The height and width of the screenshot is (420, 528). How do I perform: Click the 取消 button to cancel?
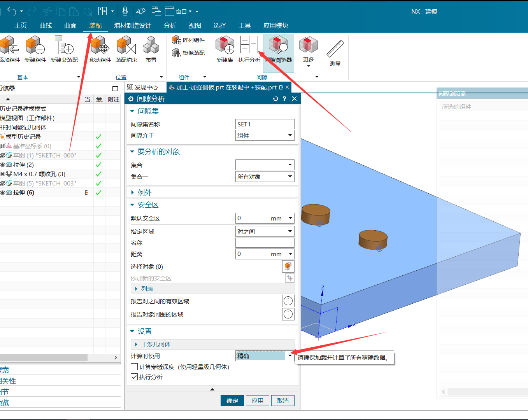click(x=283, y=400)
